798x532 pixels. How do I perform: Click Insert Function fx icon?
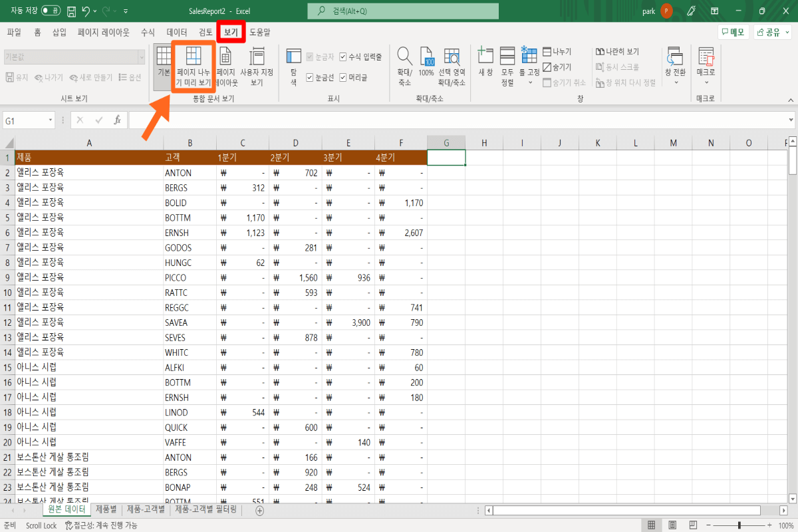pyautogui.click(x=117, y=120)
